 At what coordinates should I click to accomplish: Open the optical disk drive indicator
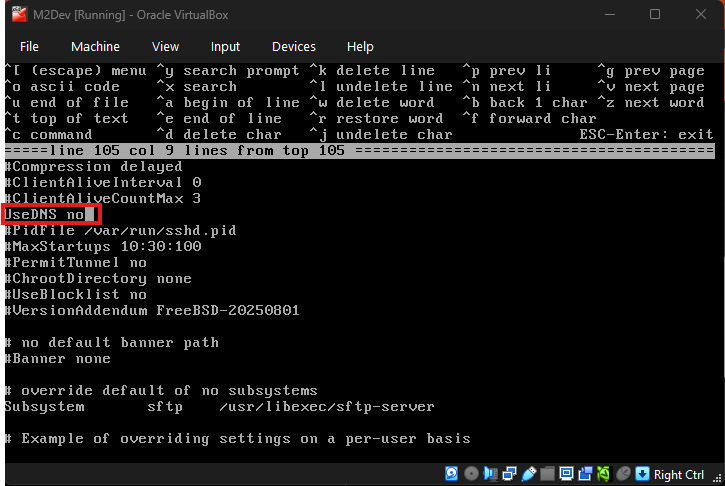470,474
